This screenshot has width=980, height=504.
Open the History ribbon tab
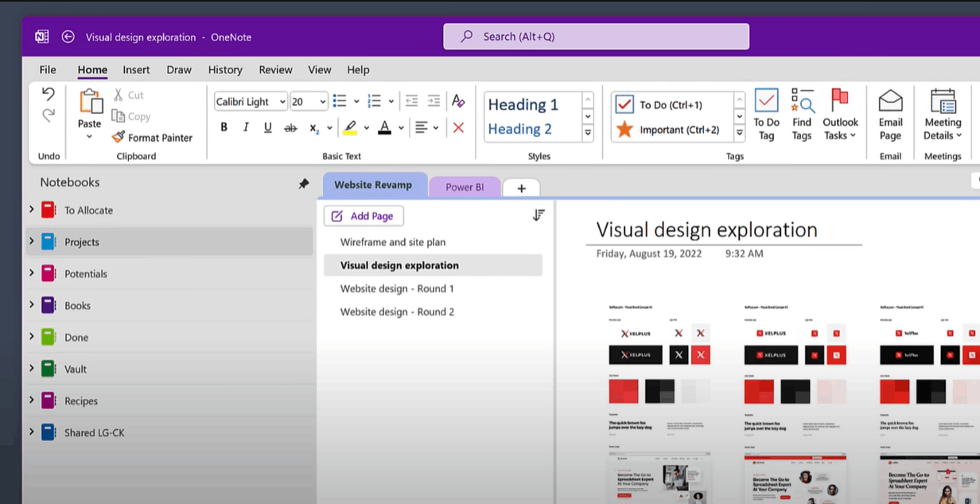225,69
